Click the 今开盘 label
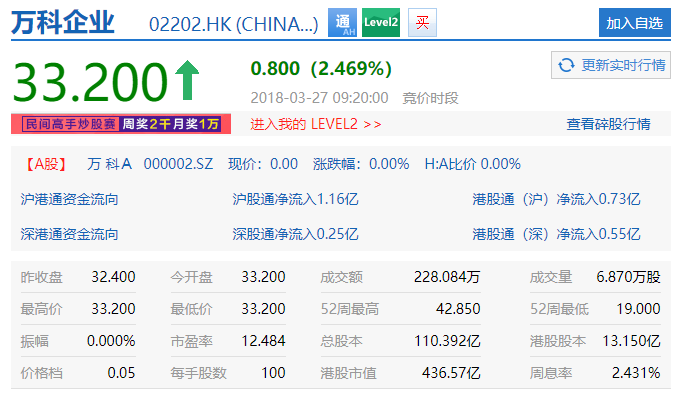This screenshot has width=677, height=397. point(191,277)
